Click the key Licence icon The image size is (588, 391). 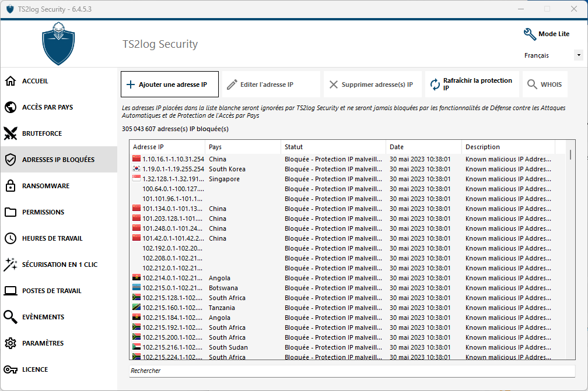coord(10,369)
